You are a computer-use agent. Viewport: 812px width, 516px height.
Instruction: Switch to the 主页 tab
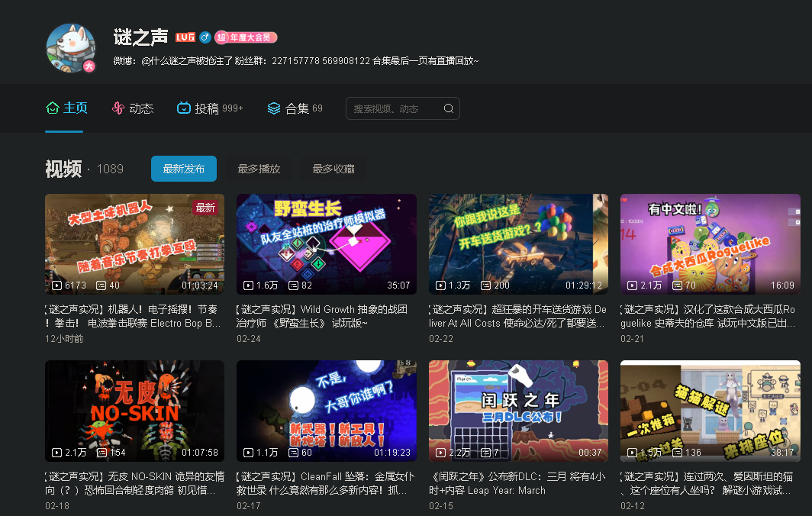click(x=67, y=108)
